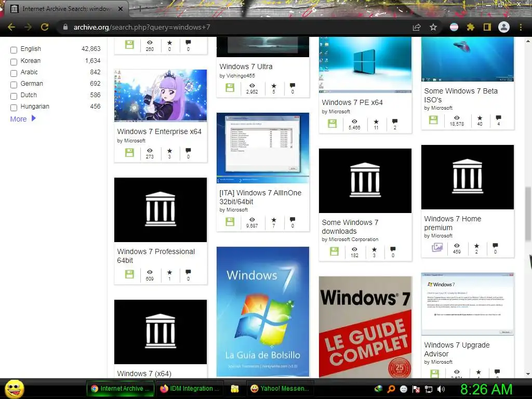Close the Internet Archive Search tab

[121, 9]
